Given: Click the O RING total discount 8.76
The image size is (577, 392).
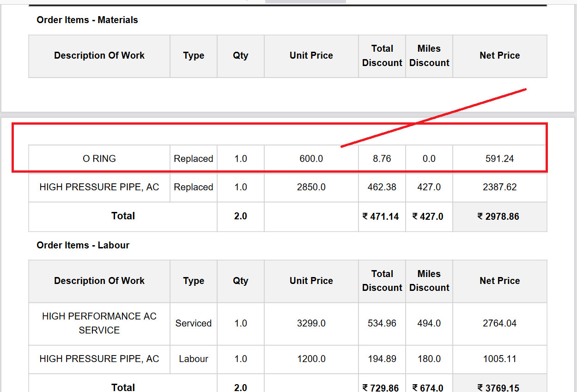Looking at the screenshot, I should (x=382, y=159).
